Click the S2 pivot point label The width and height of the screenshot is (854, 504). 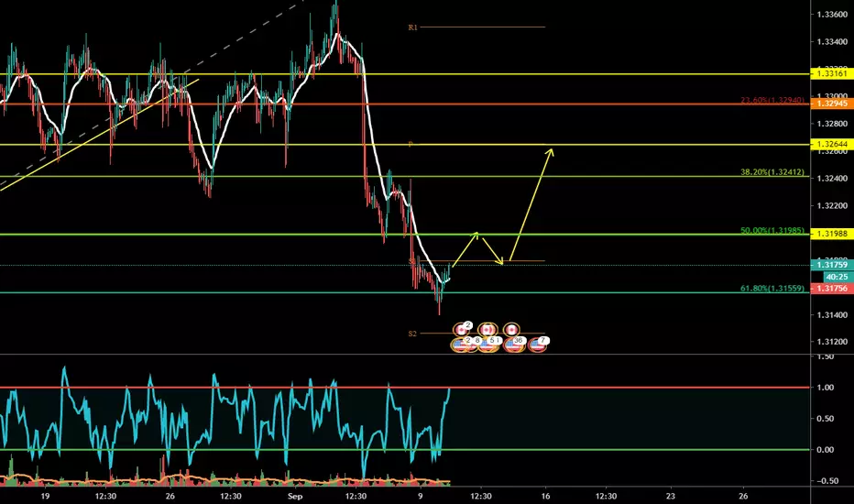tap(412, 334)
